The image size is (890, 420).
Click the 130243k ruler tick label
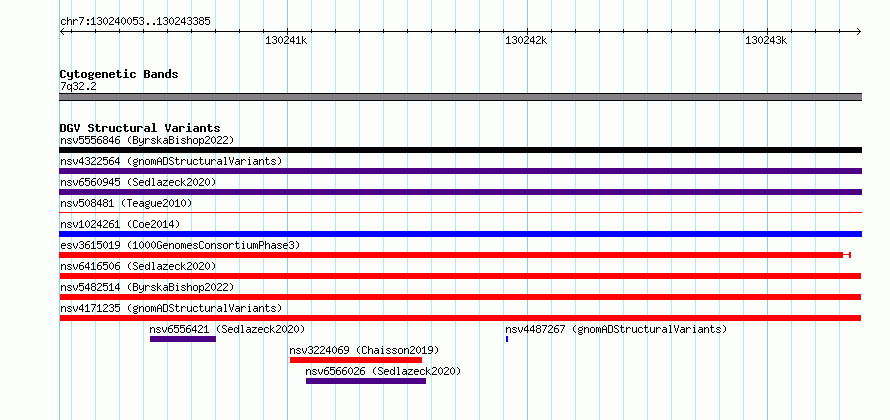pos(766,40)
